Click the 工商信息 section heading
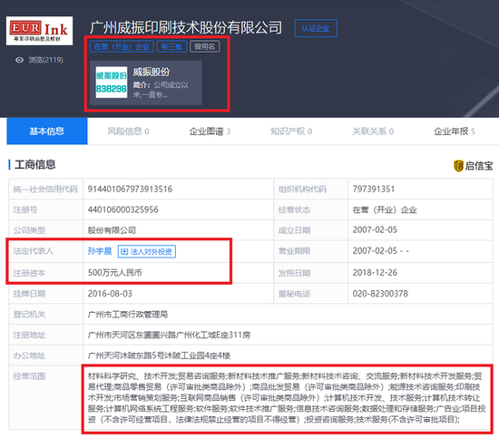 pyautogui.click(x=35, y=165)
